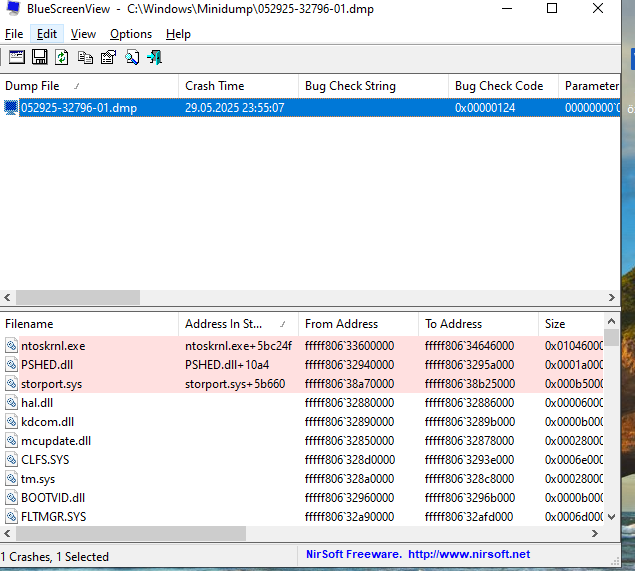
Task: Click upper pane horizontal scrollbar left arrow
Action: point(7,297)
